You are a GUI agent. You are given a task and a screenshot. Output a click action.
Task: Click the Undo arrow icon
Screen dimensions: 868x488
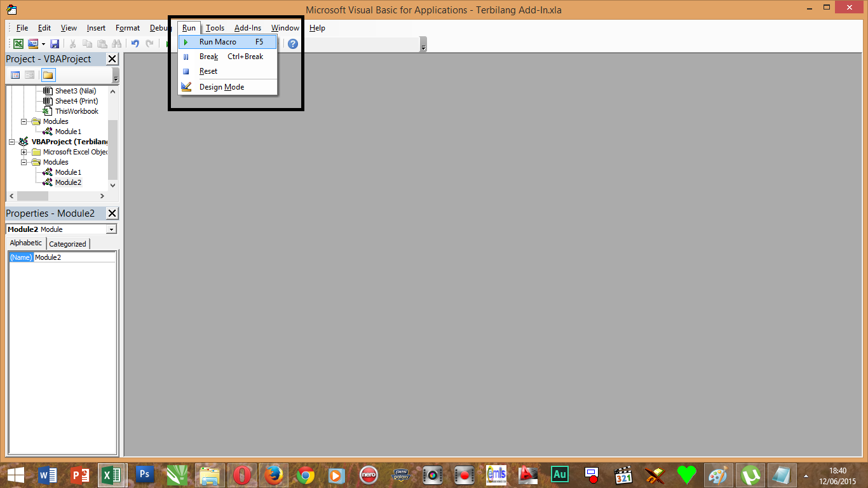[135, 44]
